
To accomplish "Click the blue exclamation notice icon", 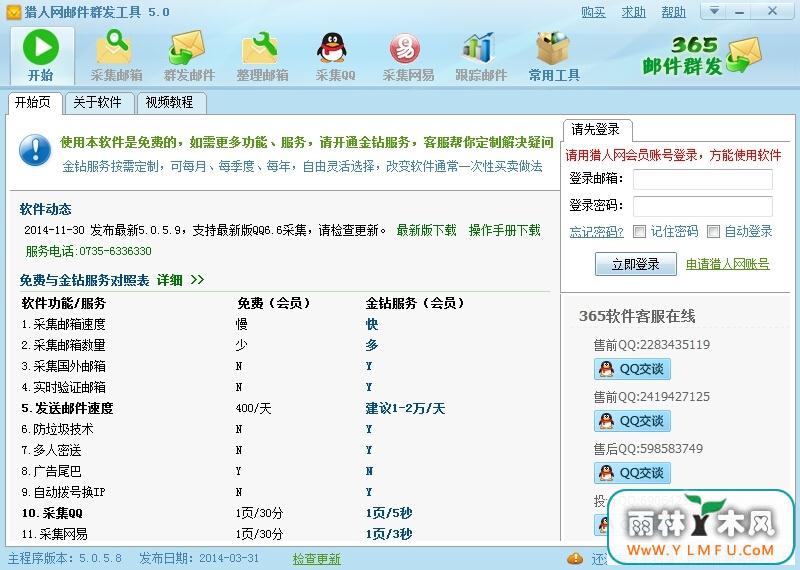I will coord(35,150).
